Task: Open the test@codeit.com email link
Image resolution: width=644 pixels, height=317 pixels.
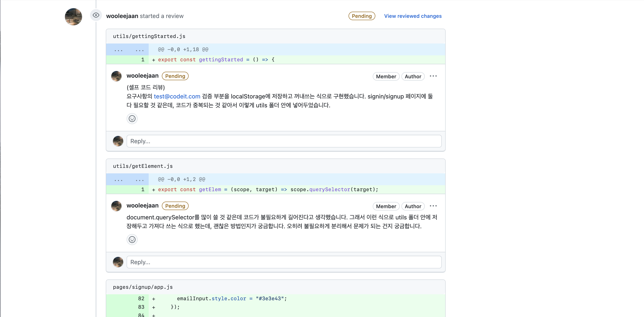Action: [x=177, y=96]
